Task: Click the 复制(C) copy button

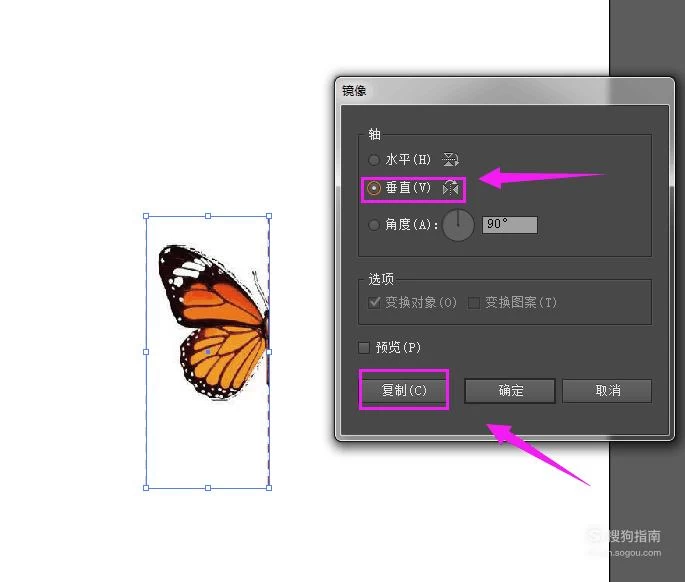Action: coord(404,390)
